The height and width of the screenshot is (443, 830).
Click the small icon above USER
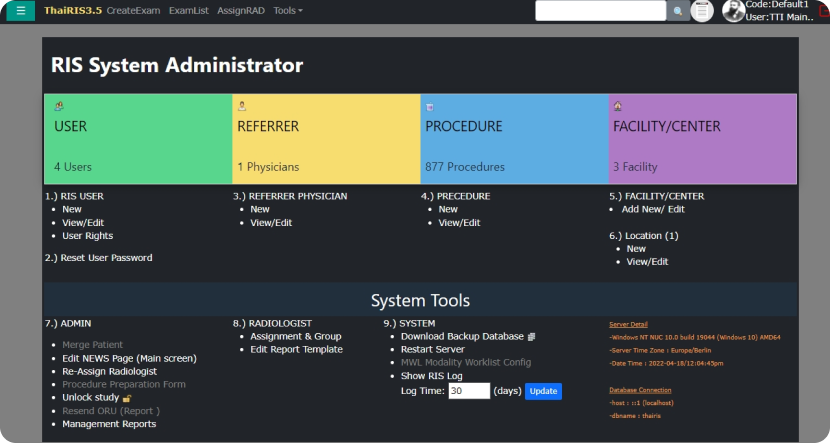click(59, 106)
